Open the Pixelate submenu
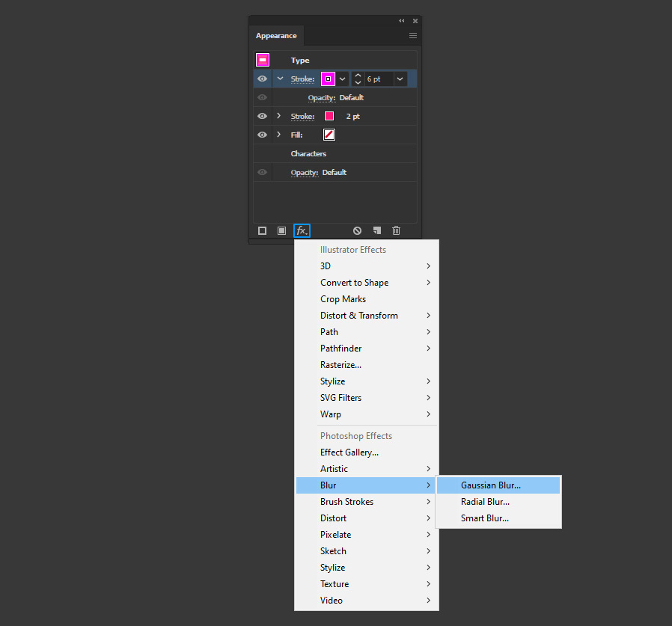The image size is (672, 626). [367, 535]
